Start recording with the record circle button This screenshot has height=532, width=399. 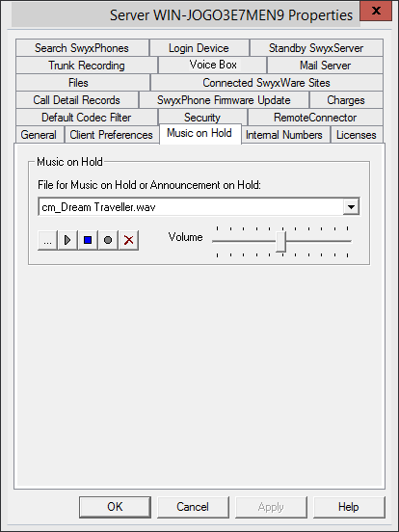[x=108, y=240]
